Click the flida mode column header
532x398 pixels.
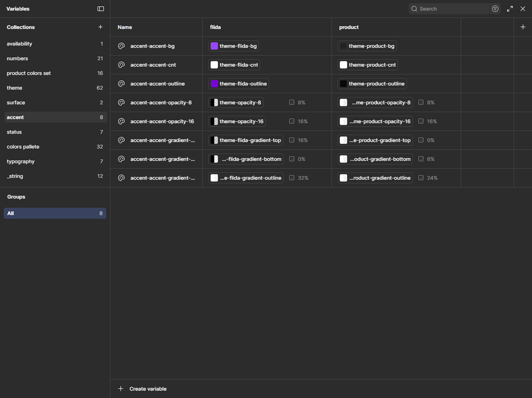pyautogui.click(x=215, y=27)
